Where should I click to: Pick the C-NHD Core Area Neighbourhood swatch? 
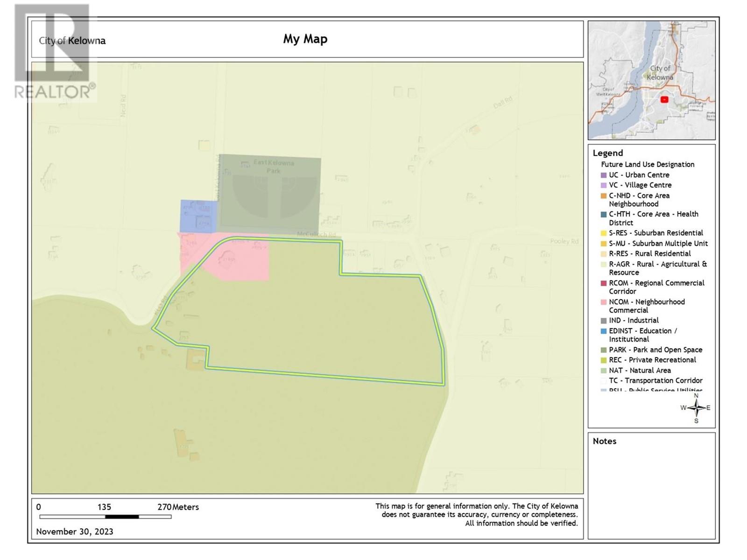[604, 196]
